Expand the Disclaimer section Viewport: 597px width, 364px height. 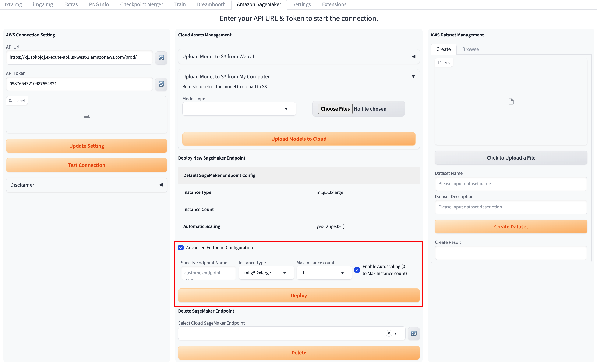point(161,185)
